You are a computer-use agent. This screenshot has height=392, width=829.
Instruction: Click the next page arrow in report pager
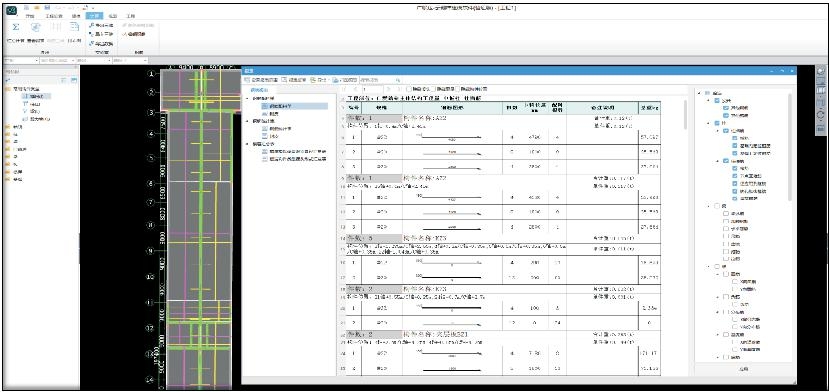(389, 89)
